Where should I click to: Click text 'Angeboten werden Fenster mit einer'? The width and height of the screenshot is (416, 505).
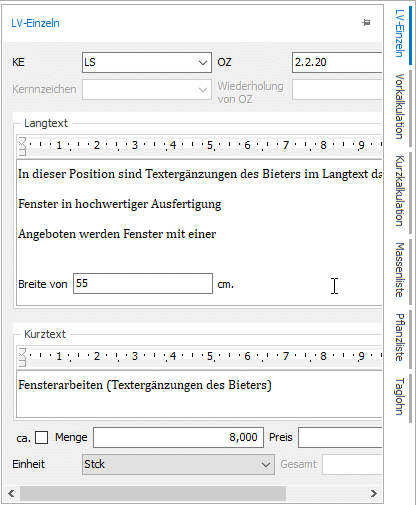click(x=117, y=234)
